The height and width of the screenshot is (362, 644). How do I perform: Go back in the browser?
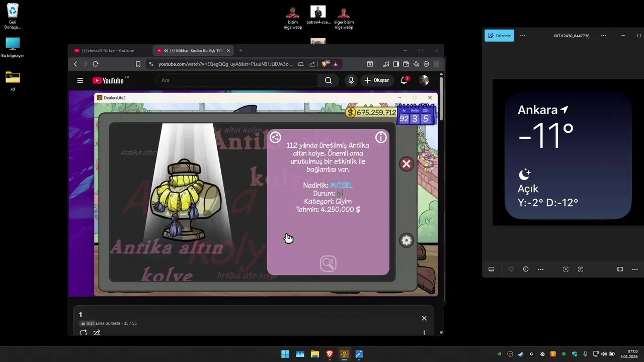[x=75, y=64]
